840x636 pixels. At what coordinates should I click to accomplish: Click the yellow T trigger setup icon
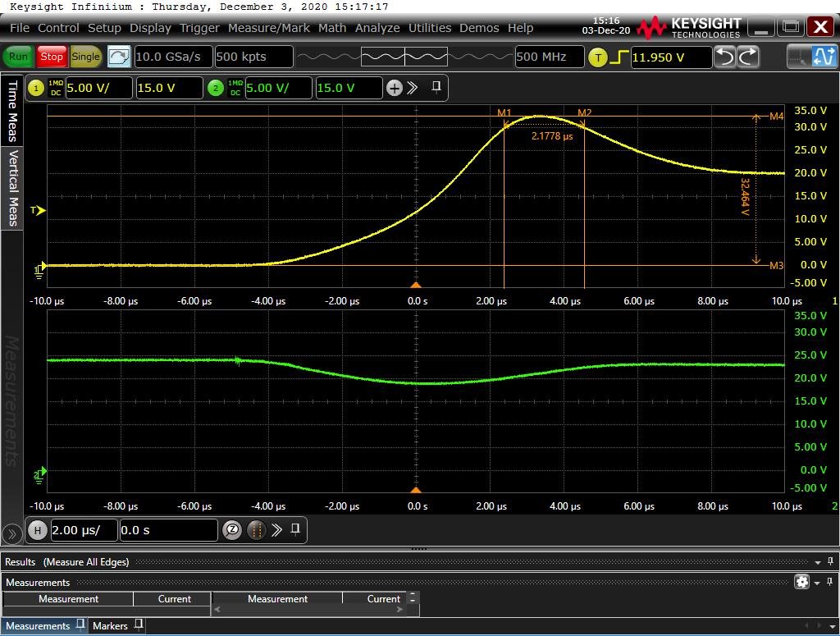598,57
